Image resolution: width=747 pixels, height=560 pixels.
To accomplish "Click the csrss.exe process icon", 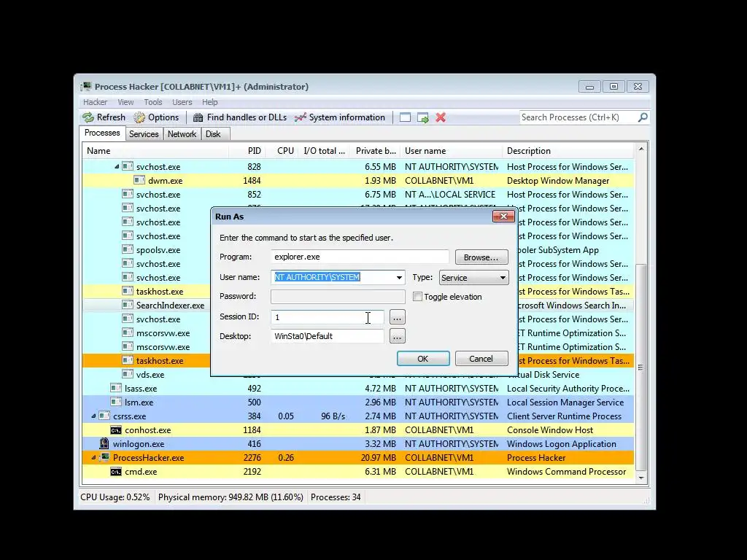I will pyautogui.click(x=104, y=416).
